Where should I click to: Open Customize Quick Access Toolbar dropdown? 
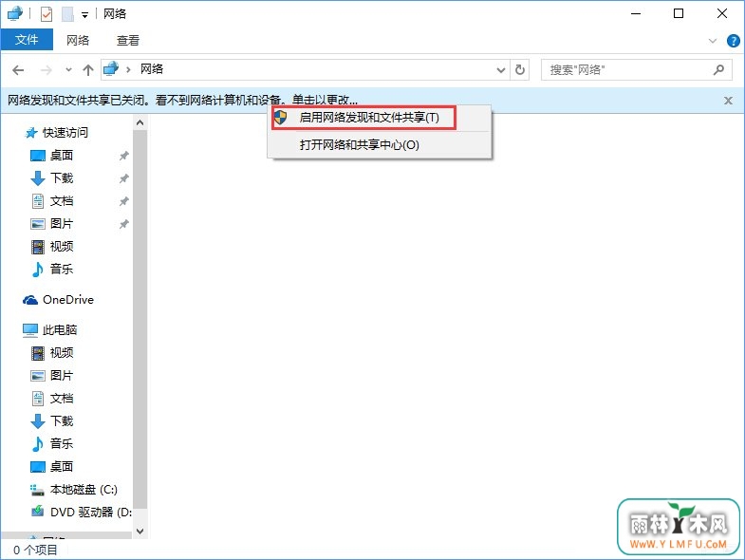click(84, 15)
